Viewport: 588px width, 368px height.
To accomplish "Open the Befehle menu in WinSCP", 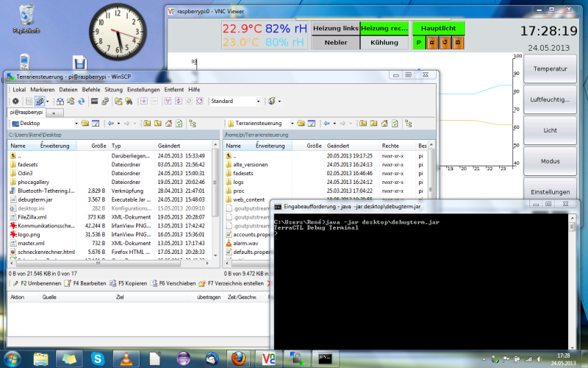I will 91,89.
